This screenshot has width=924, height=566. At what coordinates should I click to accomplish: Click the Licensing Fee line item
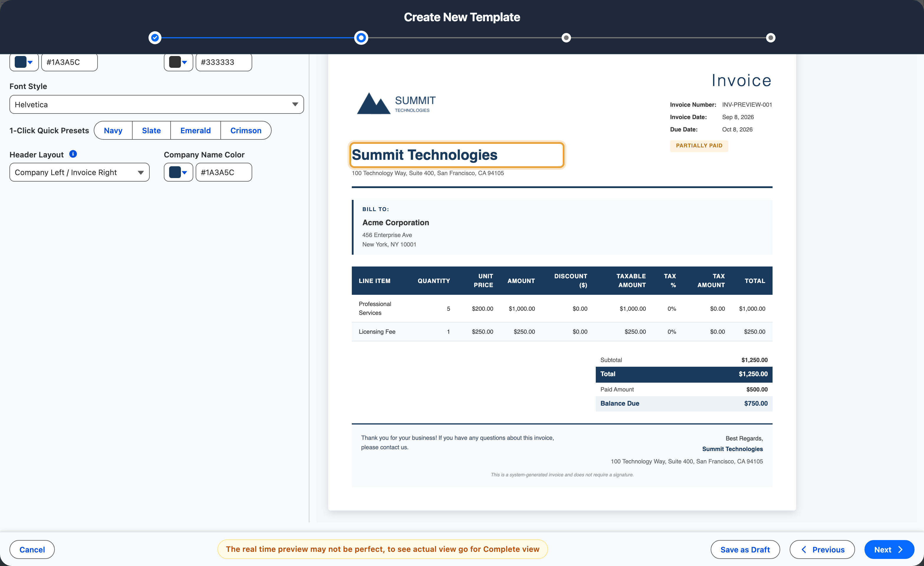pyautogui.click(x=377, y=332)
